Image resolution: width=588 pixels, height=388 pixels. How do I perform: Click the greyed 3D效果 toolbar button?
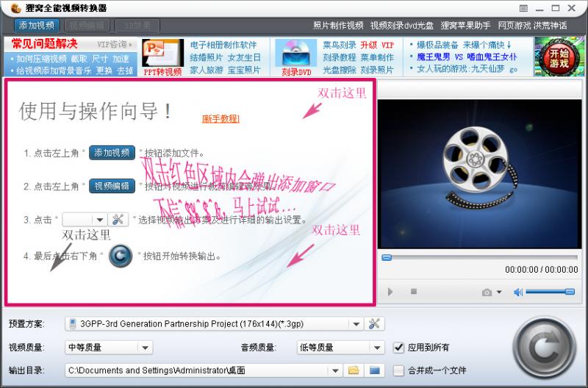[137, 26]
